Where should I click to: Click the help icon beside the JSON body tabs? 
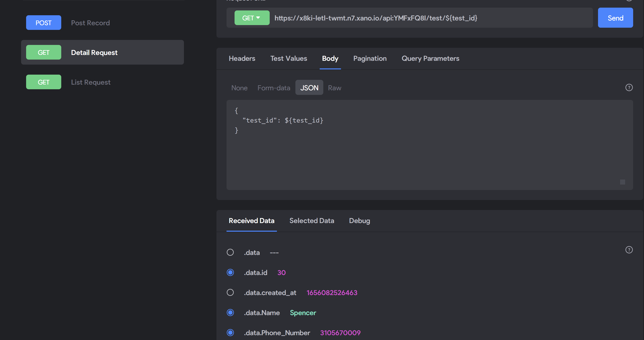629,87
